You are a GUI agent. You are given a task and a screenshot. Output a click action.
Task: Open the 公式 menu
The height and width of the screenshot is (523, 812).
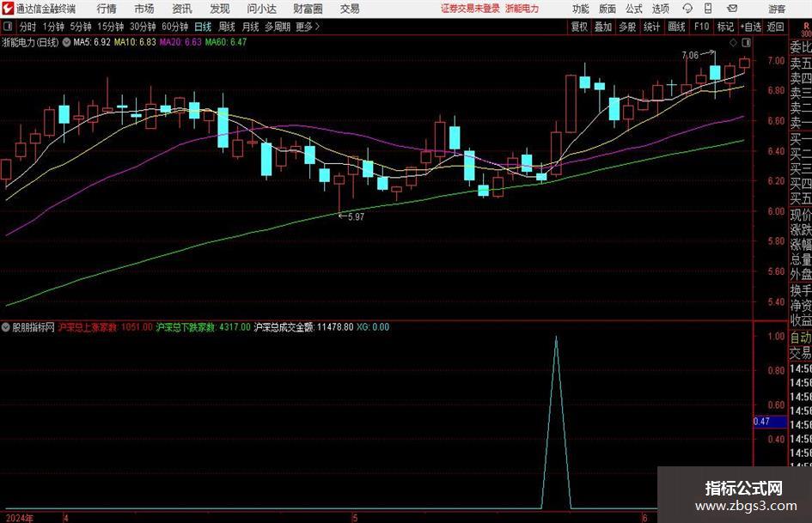(x=633, y=9)
